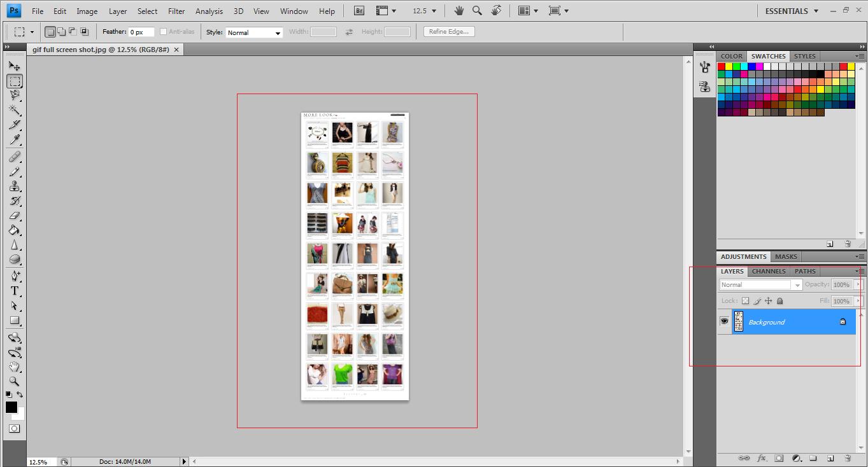Delete layer using the Layers panel trash icon
This screenshot has width=868, height=467.
coord(848,458)
